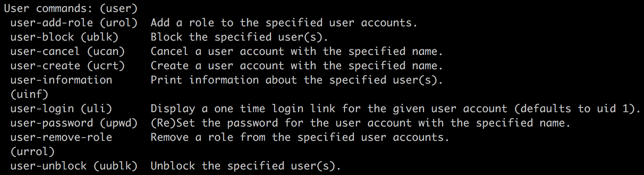Click the user-remove-role command name
644x175 pixels.
click(x=61, y=137)
